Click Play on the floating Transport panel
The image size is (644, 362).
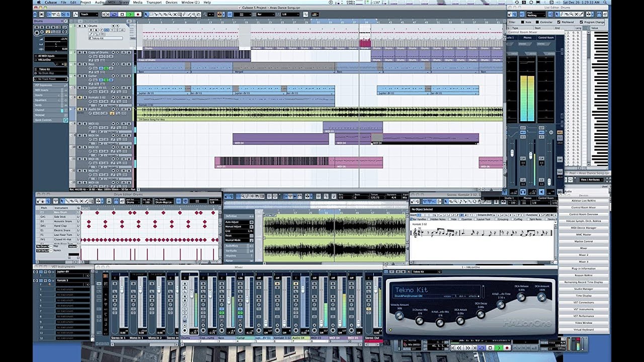[x=499, y=347]
